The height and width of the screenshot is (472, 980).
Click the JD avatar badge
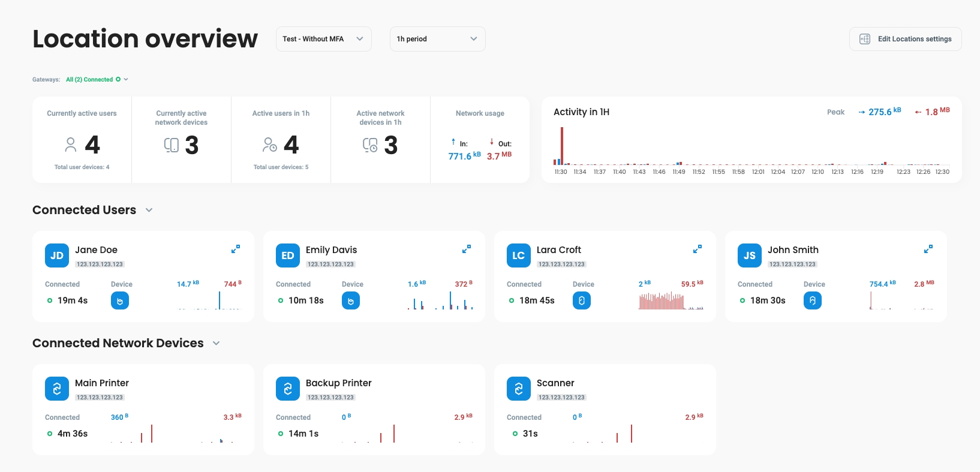point(57,255)
